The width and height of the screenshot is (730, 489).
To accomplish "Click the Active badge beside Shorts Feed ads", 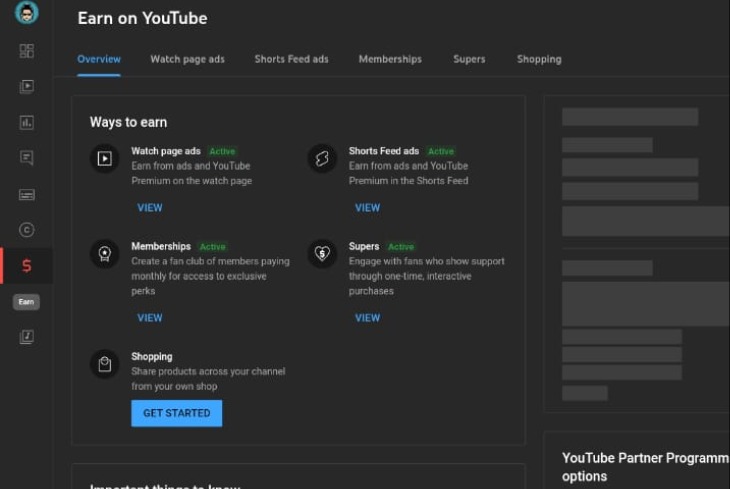I will click(x=441, y=151).
